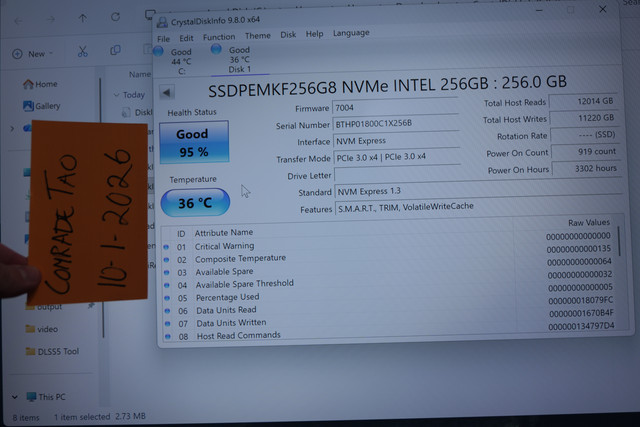The height and width of the screenshot is (427, 640).
Task: Select the Available Spare Threshold row
Action: 390,280
